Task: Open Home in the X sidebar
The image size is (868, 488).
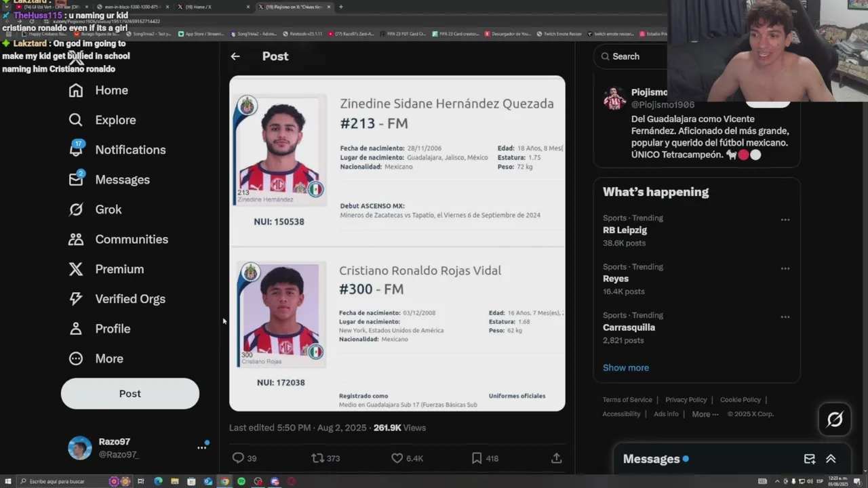Action: coord(98,90)
